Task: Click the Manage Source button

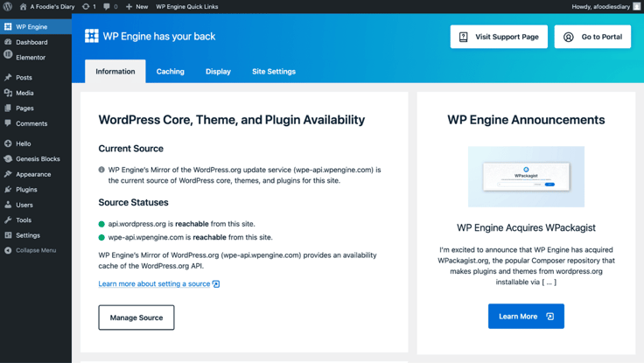Action: tap(136, 318)
